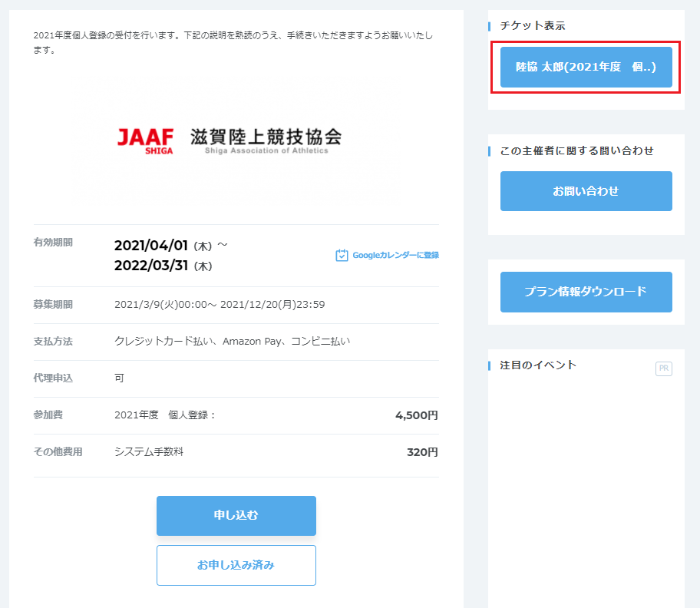Viewport: 700px width, 608px height.
Task: Click the チケット表示 section heading
Action: coord(532,25)
